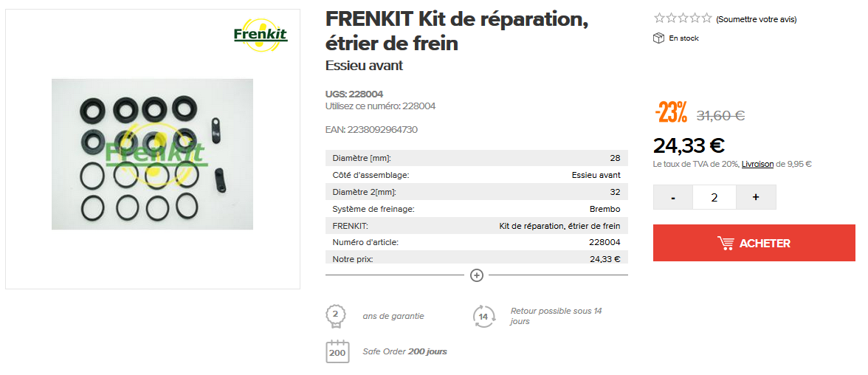
Task: Click the Frenkit brand logo
Action: pyautogui.click(x=260, y=35)
